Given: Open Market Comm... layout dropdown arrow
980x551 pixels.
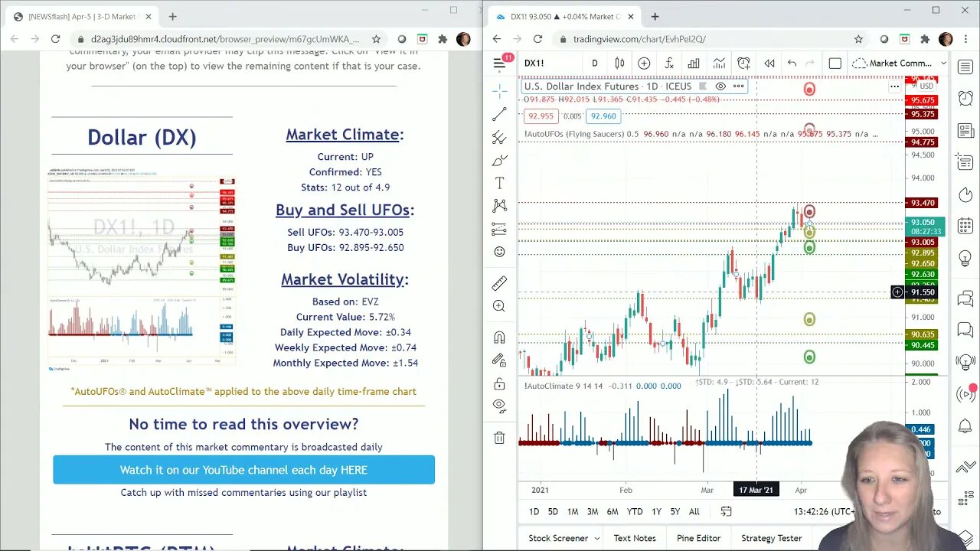Looking at the screenshot, I should click(943, 64).
